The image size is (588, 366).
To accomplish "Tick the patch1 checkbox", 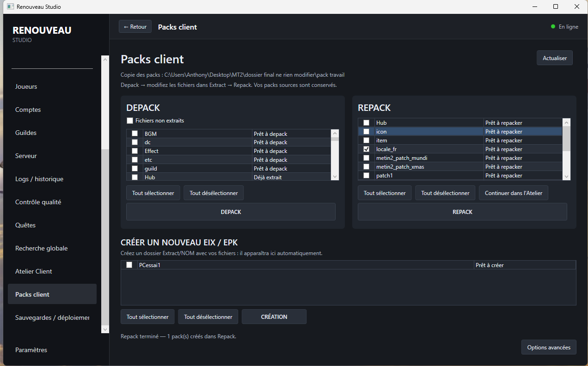I will pyautogui.click(x=367, y=176).
